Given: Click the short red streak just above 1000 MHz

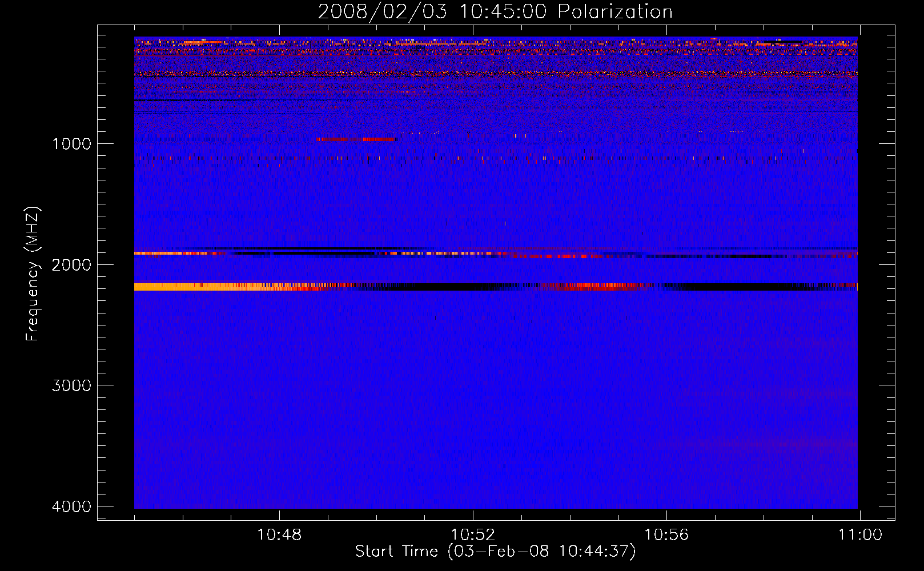Looking at the screenshot, I should click(x=356, y=139).
